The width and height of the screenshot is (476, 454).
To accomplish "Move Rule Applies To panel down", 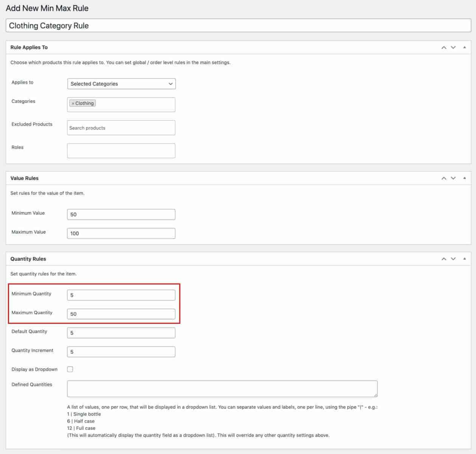I will point(453,48).
